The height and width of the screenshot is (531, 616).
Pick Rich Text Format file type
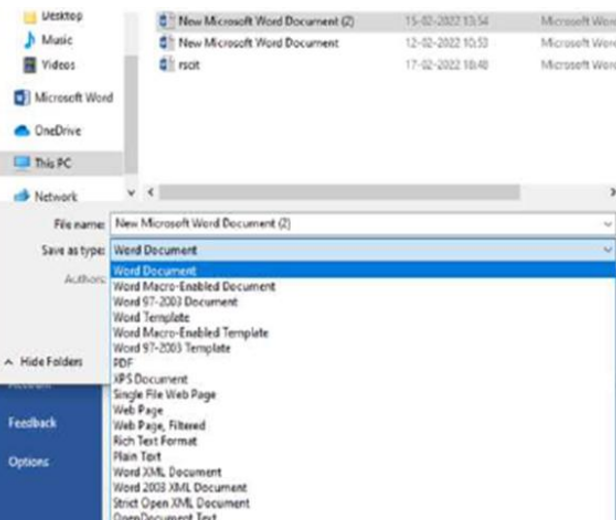pos(155,441)
